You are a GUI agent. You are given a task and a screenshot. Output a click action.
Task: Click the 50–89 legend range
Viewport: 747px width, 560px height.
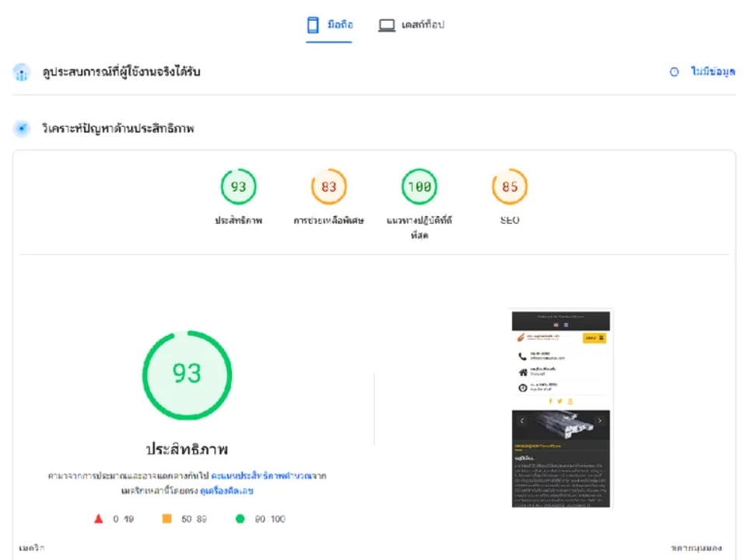click(x=194, y=519)
